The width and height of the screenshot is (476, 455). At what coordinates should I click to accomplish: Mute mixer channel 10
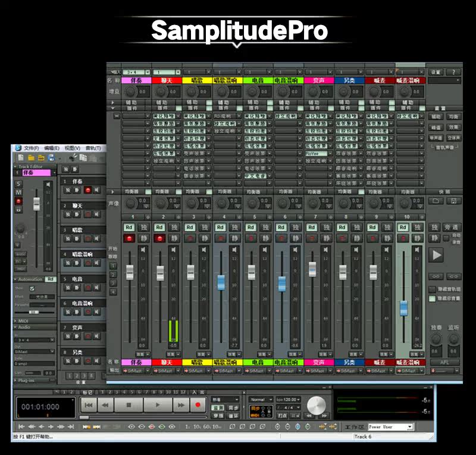(418, 239)
